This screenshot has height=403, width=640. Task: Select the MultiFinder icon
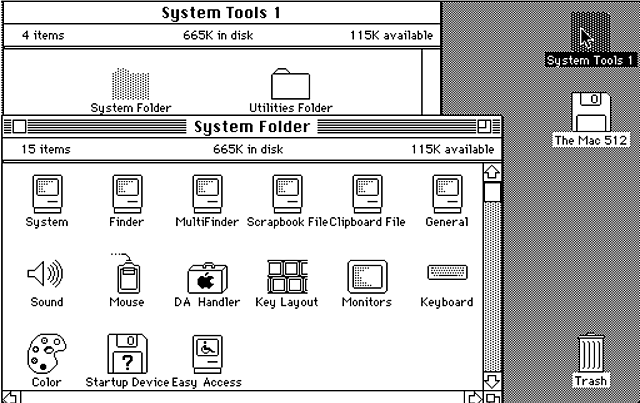(x=207, y=194)
